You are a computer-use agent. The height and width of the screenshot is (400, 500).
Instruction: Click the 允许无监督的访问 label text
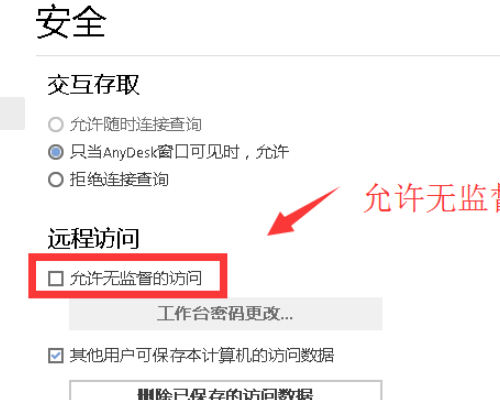136,278
